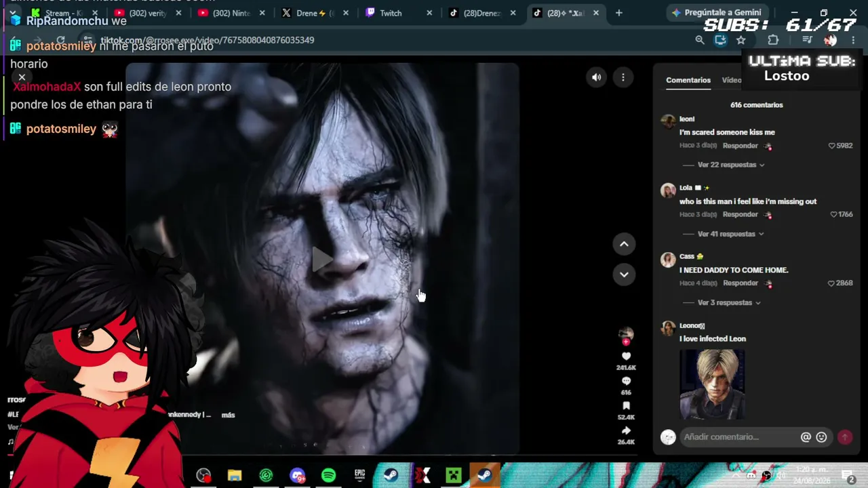Image resolution: width=868 pixels, height=488 pixels.
Task: Open Epic Games Launcher from the taskbar
Action: click(x=359, y=476)
